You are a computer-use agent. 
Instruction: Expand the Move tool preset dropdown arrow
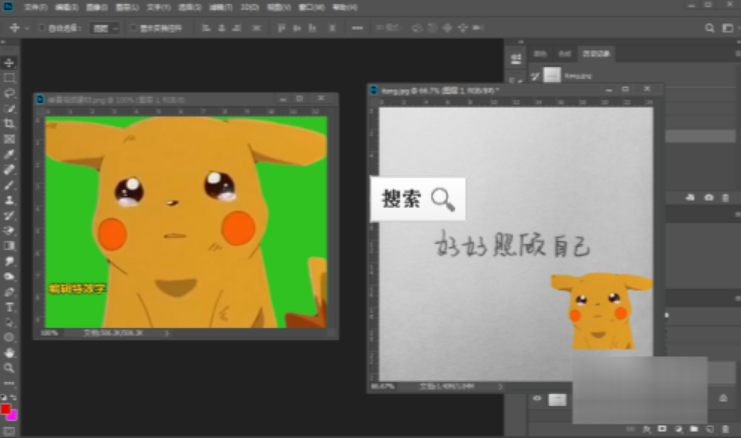27,28
